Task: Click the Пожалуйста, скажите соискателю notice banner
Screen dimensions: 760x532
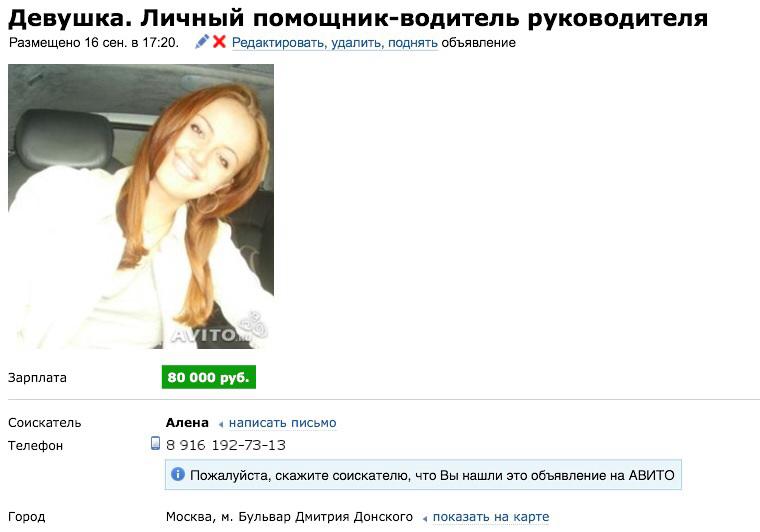Action: 423,475
